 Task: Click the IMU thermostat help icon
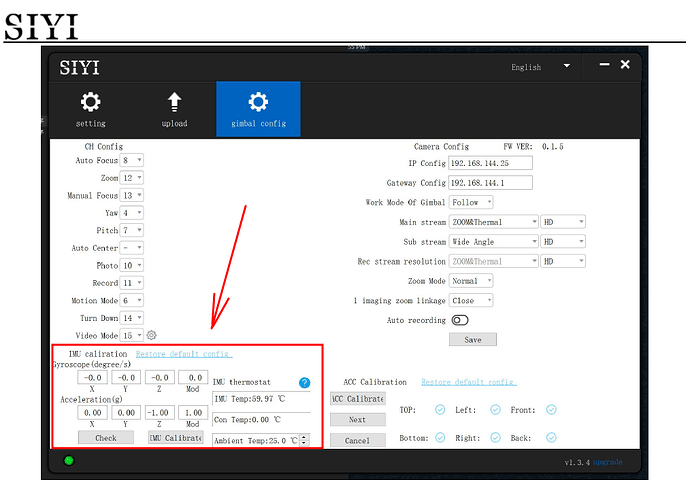pyautogui.click(x=305, y=383)
